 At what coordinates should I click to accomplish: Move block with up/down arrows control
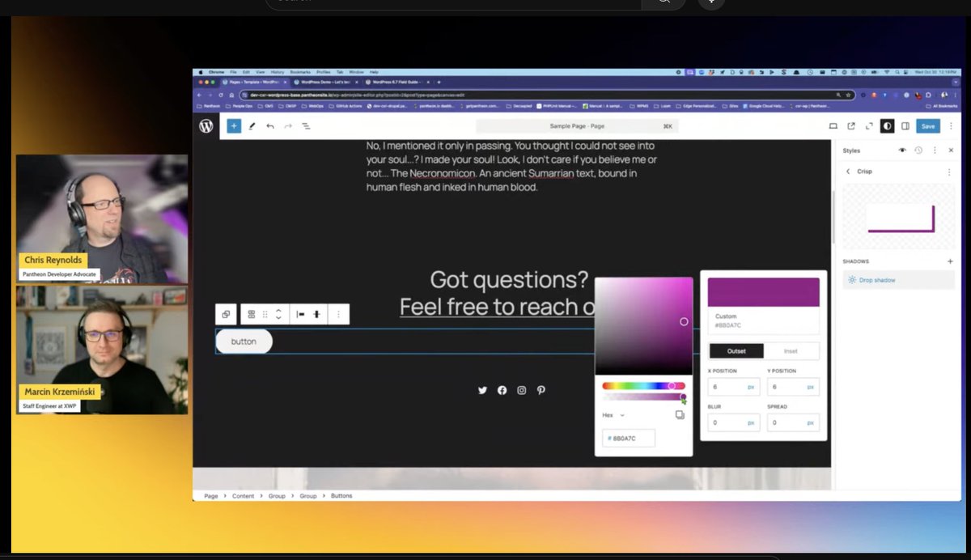[x=278, y=314]
